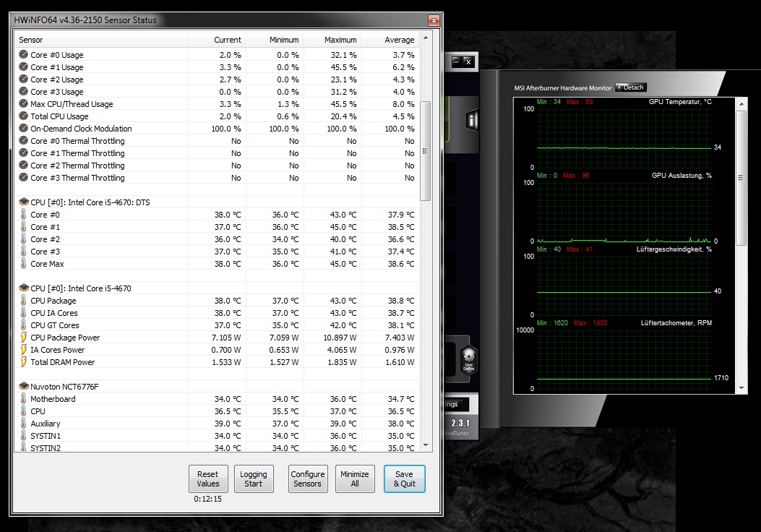Viewport: 761px width, 532px height.
Task: Click the Maximum column header
Action: pyautogui.click(x=332, y=40)
